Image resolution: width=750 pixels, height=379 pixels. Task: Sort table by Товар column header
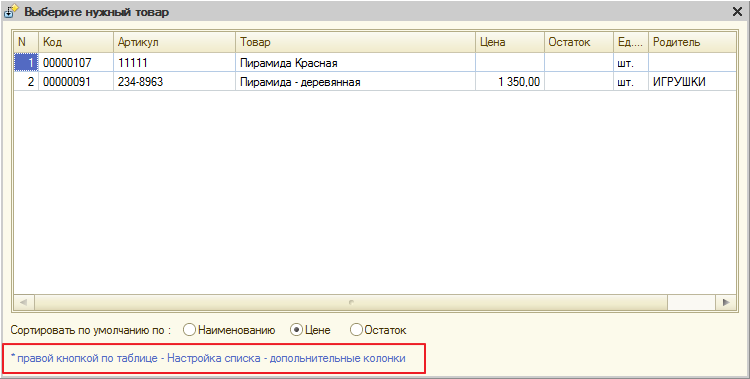point(355,42)
